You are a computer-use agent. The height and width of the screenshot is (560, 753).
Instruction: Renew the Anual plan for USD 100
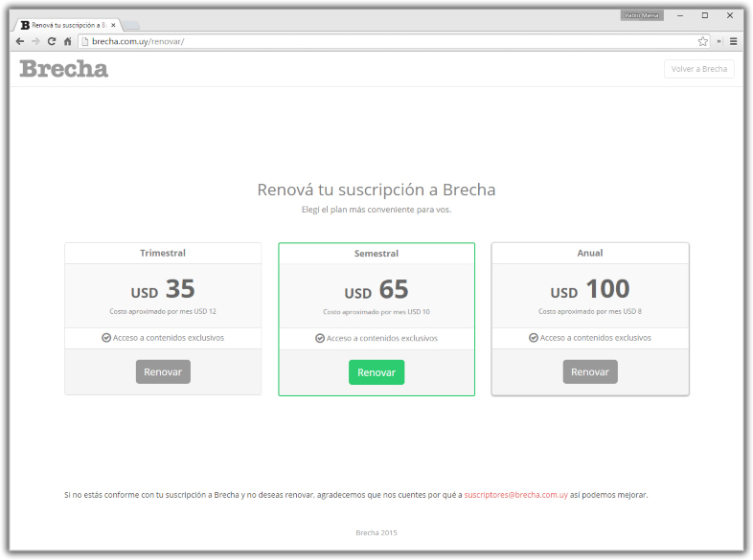click(590, 371)
